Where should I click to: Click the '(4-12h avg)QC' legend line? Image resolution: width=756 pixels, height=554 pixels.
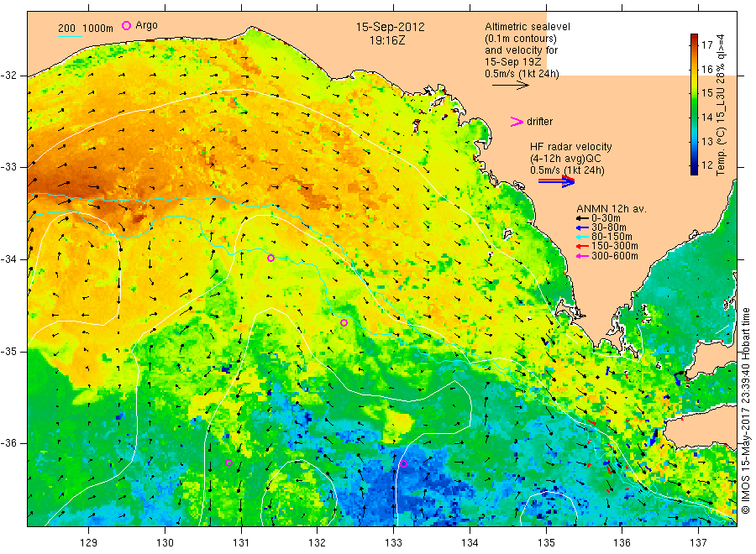[x=565, y=159]
